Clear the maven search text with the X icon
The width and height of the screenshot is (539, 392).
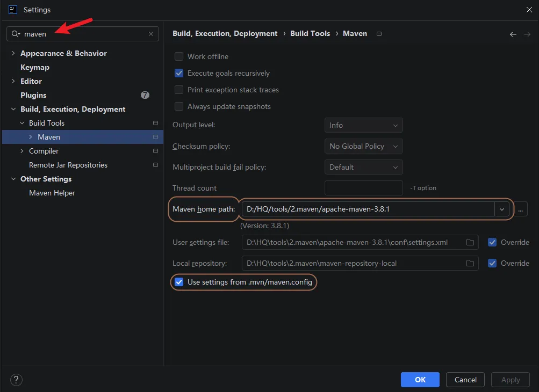pos(151,34)
